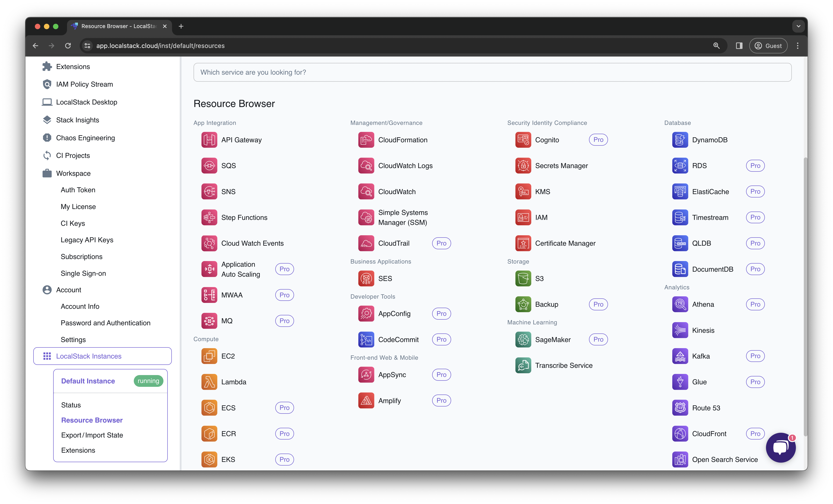Select the Lambda service icon

click(x=209, y=382)
